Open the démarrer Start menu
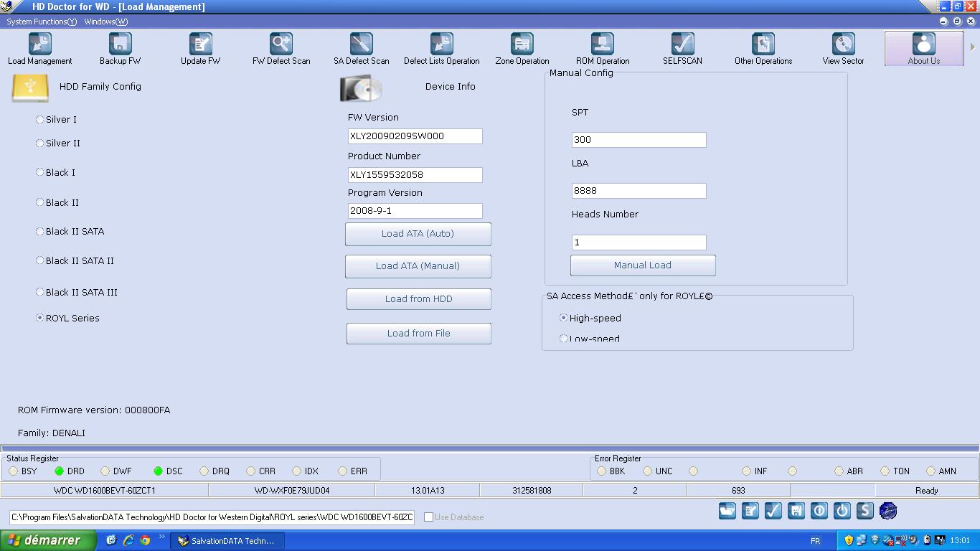The image size is (980, 551). (48, 540)
